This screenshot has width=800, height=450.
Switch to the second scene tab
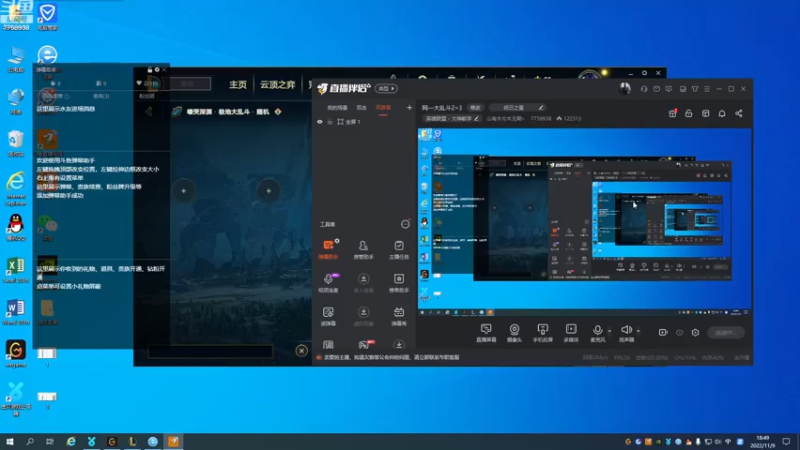(x=361, y=108)
